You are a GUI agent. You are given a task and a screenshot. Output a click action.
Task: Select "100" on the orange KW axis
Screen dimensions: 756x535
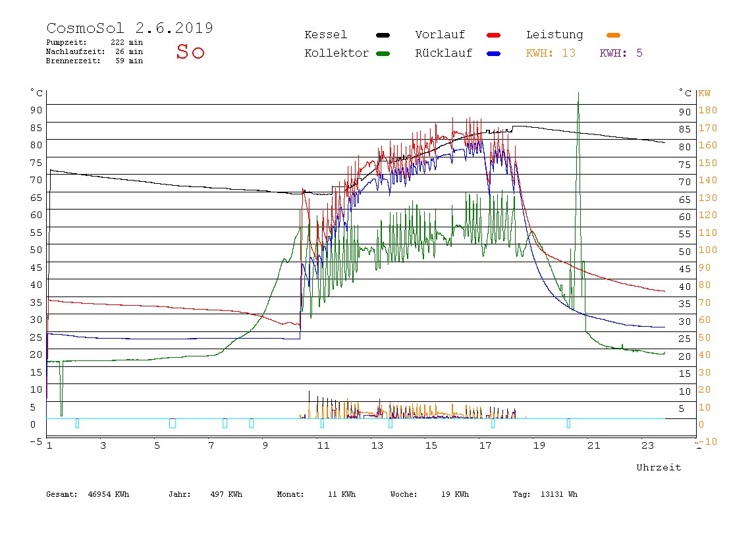point(708,250)
